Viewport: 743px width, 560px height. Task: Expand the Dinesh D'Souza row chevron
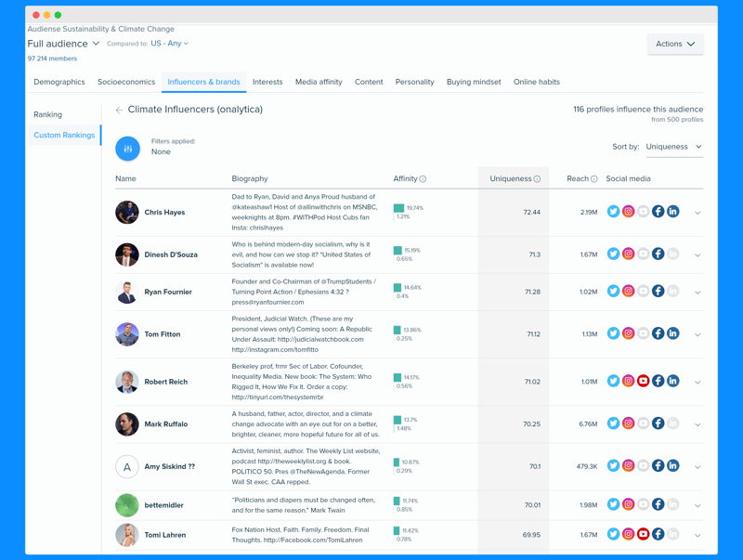pos(697,254)
